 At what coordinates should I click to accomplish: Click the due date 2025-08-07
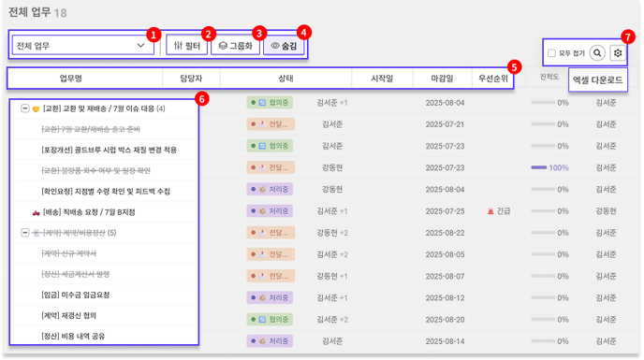[x=445, y=276]
